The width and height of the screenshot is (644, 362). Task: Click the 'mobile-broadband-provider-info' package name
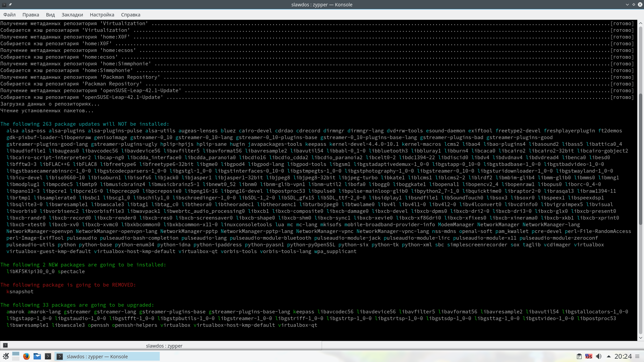point(389,225)
